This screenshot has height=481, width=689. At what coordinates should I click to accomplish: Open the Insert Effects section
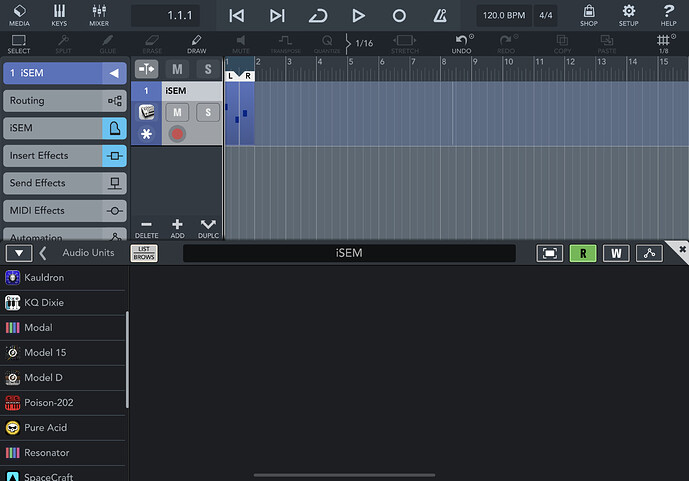[65, 156]
